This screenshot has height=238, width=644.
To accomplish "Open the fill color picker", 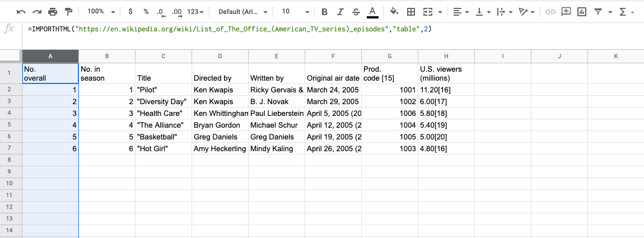I will coord(394,11).
